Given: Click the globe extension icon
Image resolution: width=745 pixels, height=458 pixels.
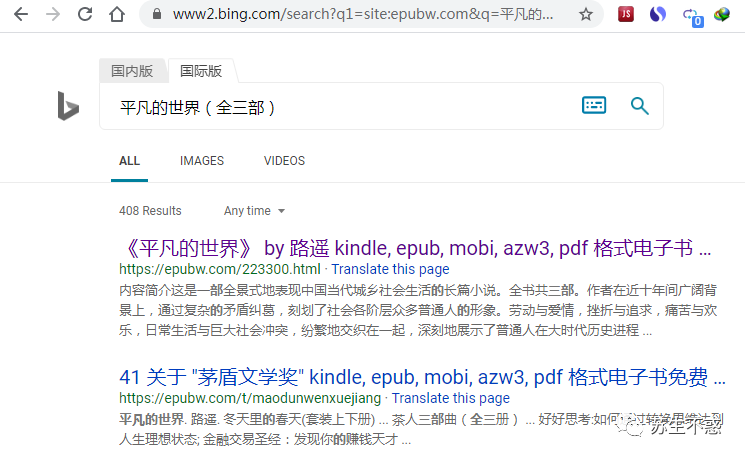Looking at the screenshot, I should 722,14.
